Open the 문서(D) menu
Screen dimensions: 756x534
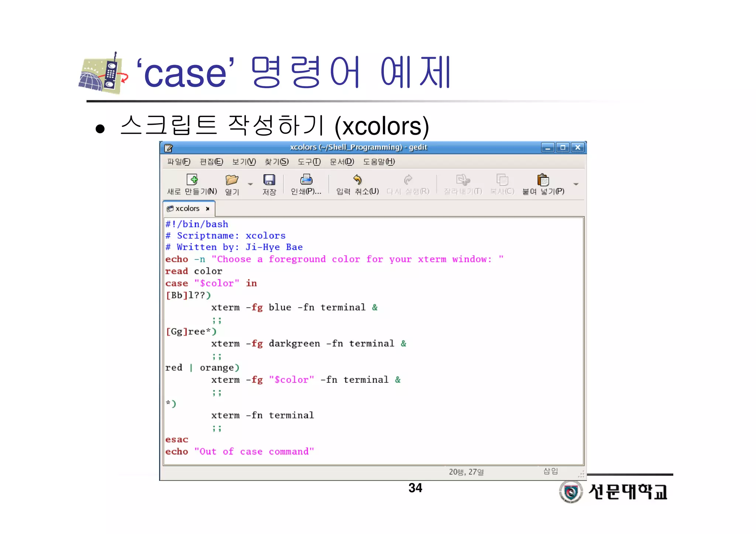click(342, 162)
